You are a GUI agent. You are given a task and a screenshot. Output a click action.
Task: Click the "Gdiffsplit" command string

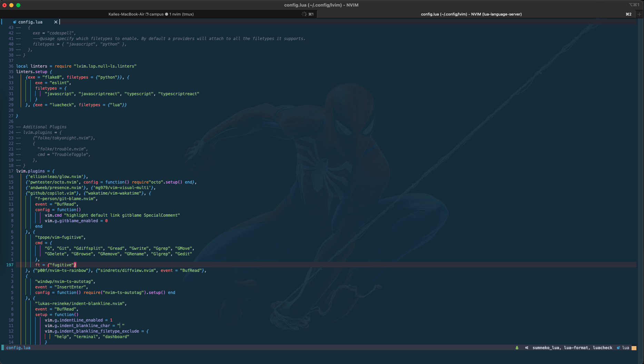(88, 248)
